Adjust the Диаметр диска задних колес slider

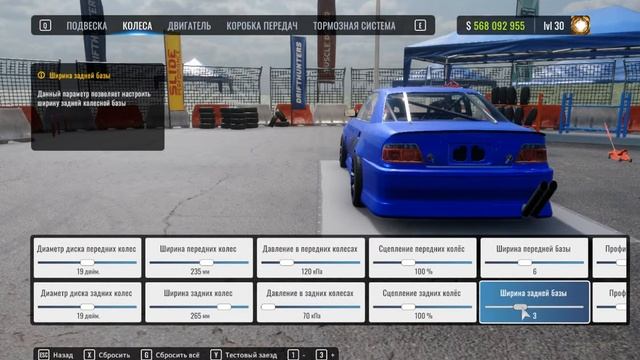87,307
